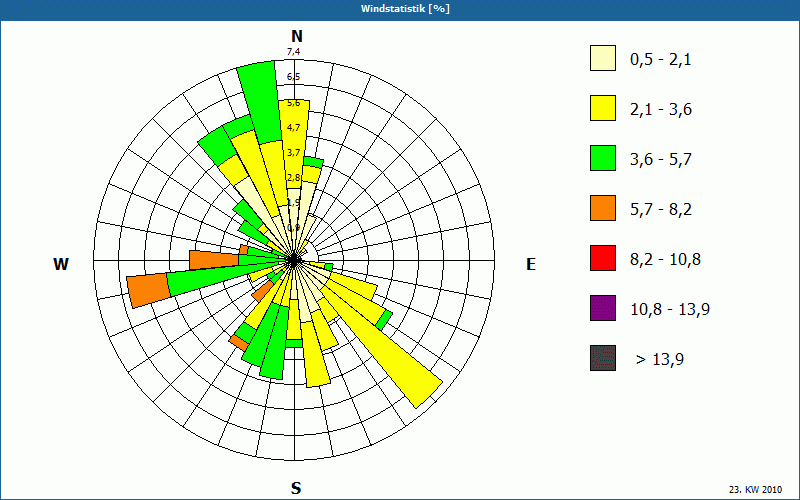800x500 pixels.
Task: Click the 4,7 axis scale value
Action: tap(293, 128)
